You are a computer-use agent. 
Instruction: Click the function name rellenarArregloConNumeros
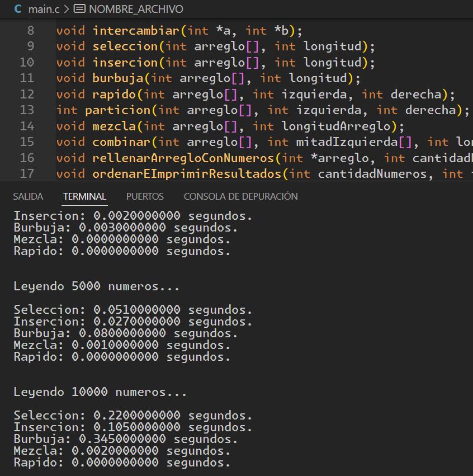point(183,158)
